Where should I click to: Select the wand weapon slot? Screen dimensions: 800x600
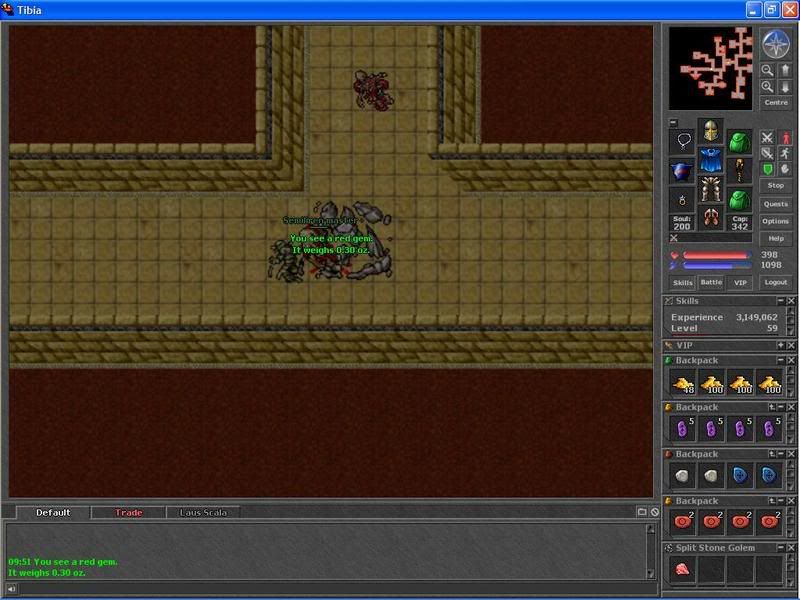(x=739, y=170)
